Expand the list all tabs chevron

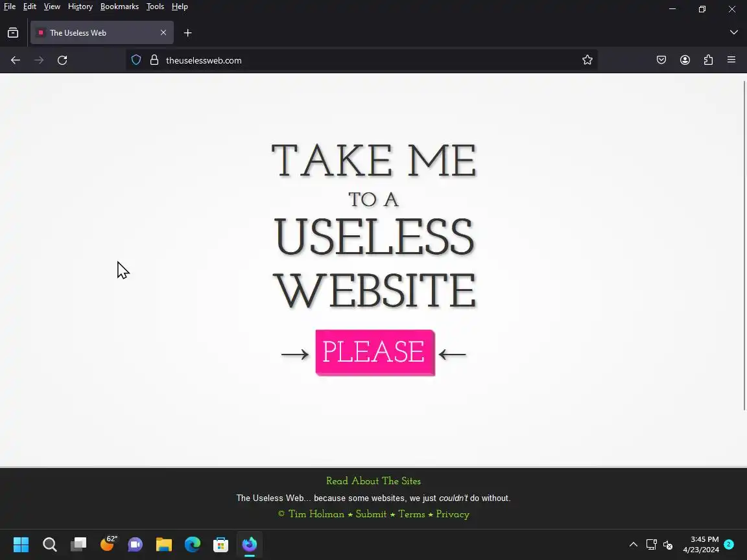click(733, 32)
